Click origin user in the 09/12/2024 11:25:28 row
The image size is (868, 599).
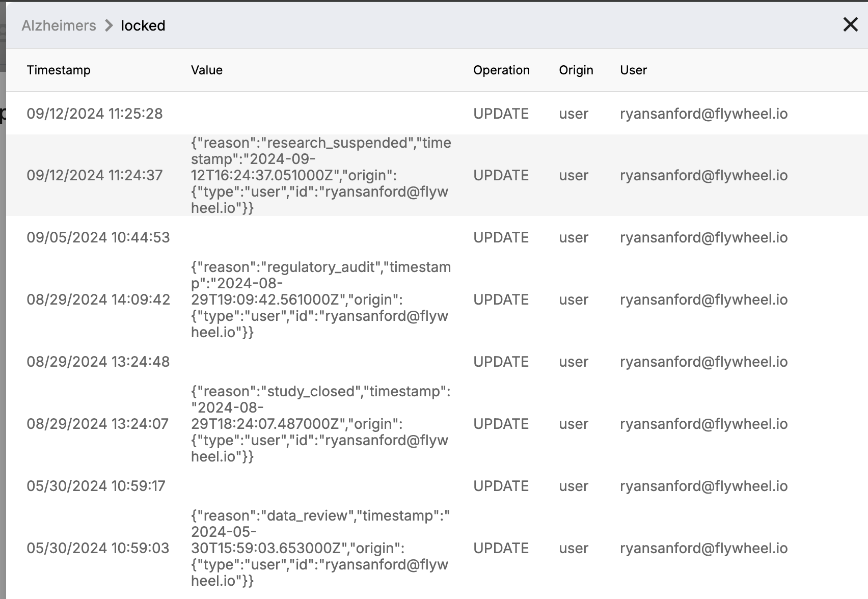tap(574, 114)
